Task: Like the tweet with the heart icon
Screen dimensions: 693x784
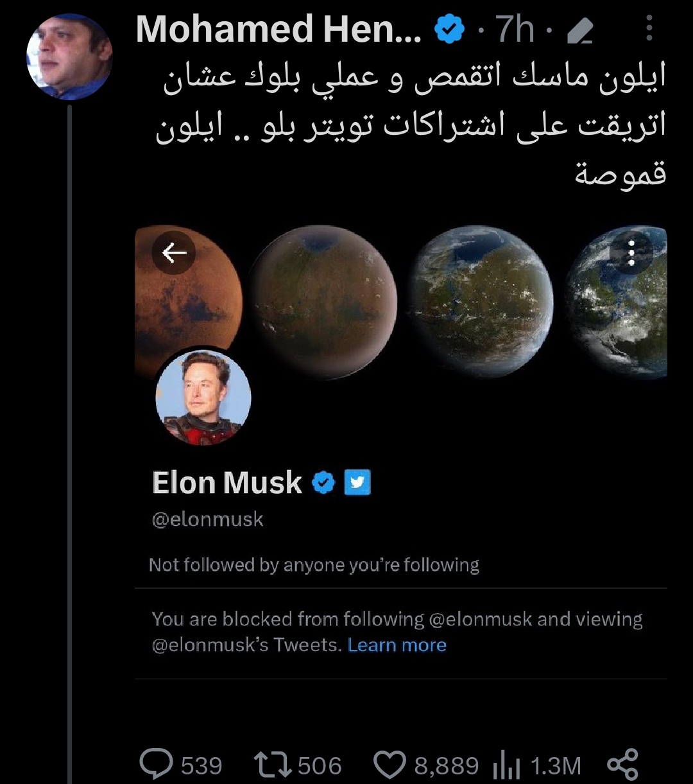Action: point(390,765)
